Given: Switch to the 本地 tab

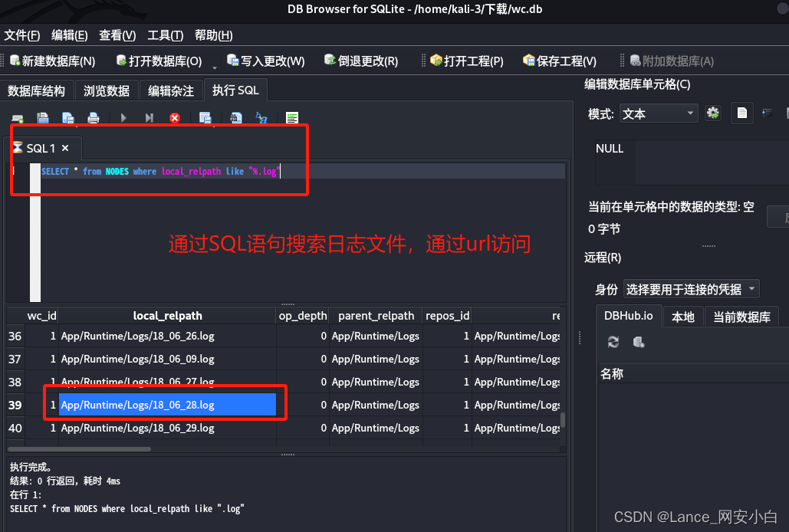Looking at the screenshot, I should pyautogui.click(x=682, y=316).
